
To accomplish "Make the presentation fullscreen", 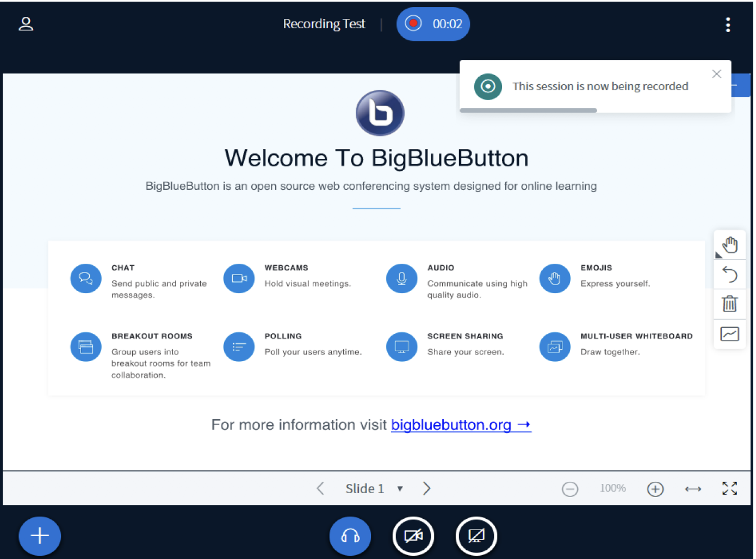I will click(729, 488).
